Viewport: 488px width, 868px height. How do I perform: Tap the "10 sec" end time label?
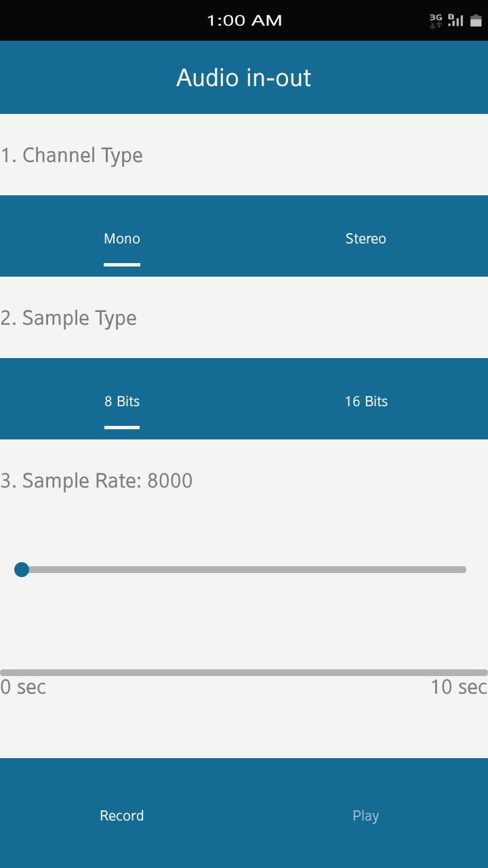tap(459, 687)
